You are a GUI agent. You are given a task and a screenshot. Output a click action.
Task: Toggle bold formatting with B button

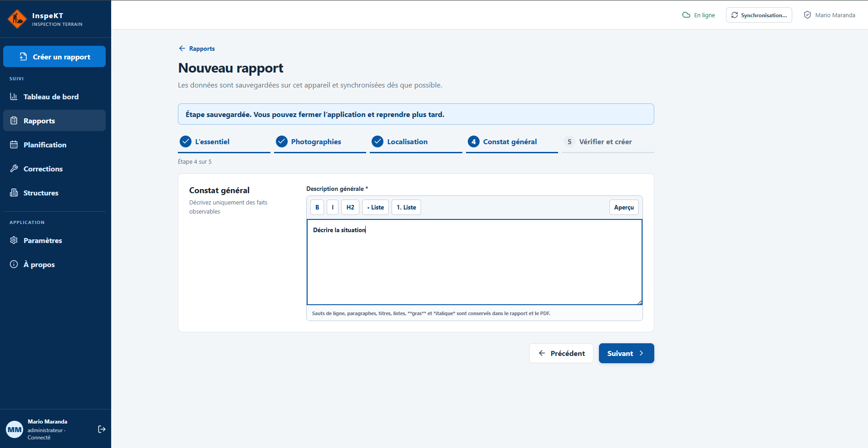click(x=317, y=207)
